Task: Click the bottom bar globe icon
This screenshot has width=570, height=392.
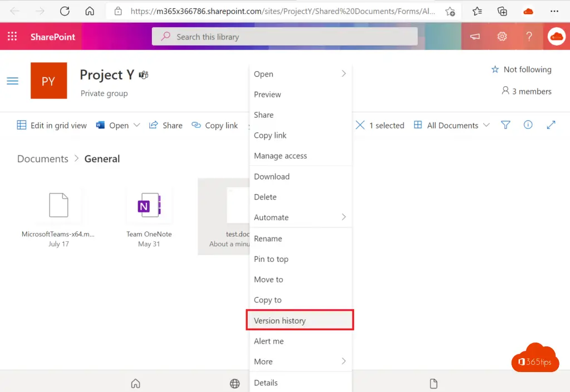Action: click(235, 383)
